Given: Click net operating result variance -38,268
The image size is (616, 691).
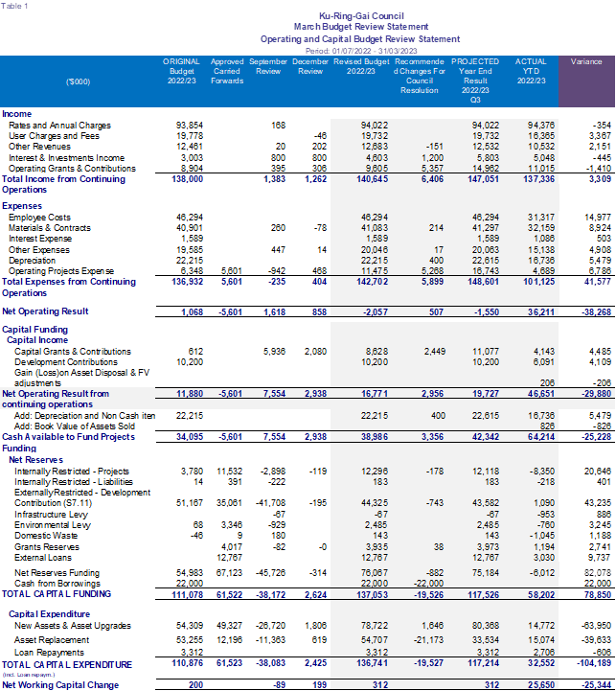Looking at the screenshot, I should click(x=597, y=312).
